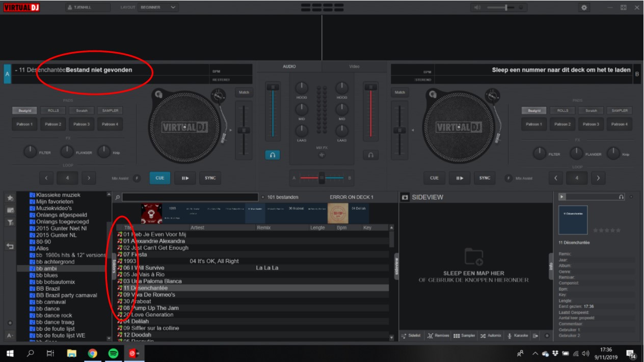Click the volume icon in system tray
Image resolution: width=644 pixels, height=362 pixels.
(x=585, y=353)
